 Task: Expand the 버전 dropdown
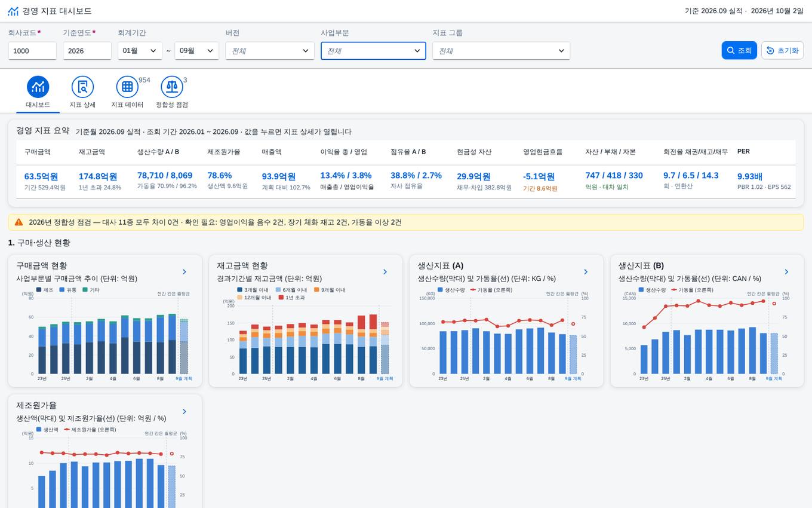pyautogui.click(x=270, y=51)
